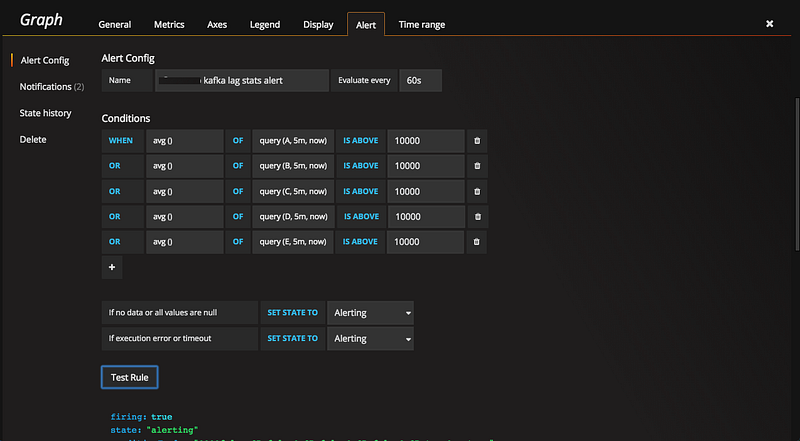Click the 'state: "alerting"' result text

pyautogui.click(x=154, y=430)
